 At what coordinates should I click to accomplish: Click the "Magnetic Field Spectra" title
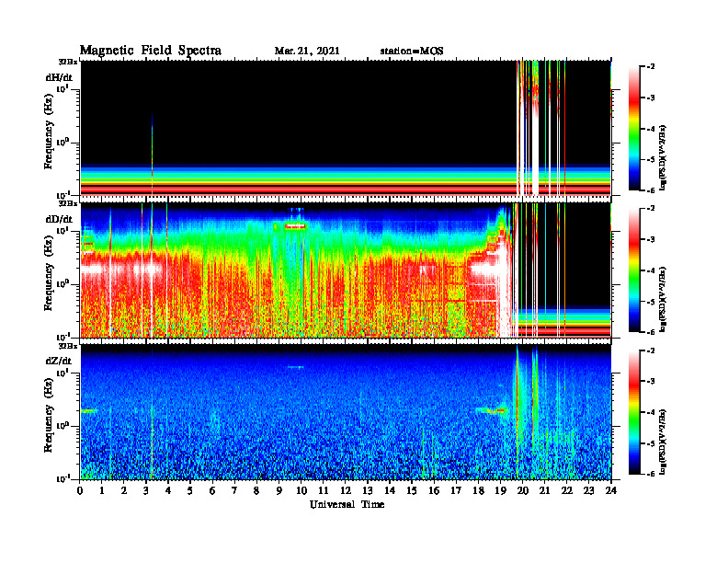[151, 51]
